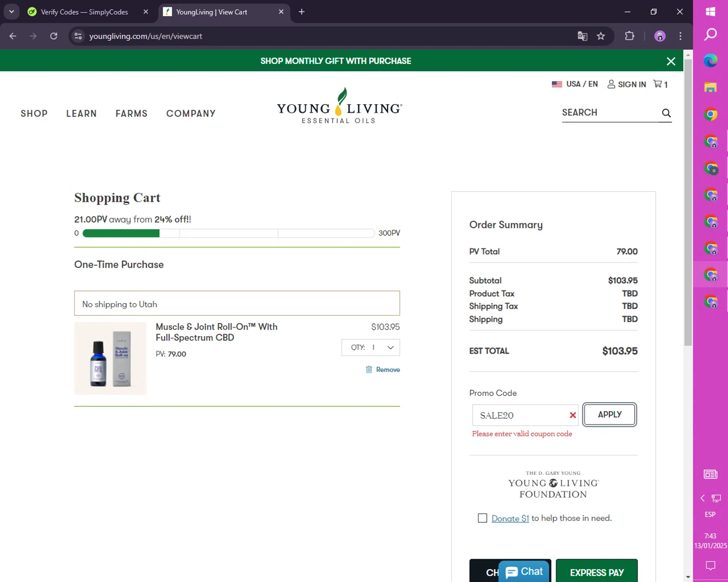This screenshot has height=582, width=728.
Task: Click the Young Living Essential Oils logo
Action: click(339, 106)
